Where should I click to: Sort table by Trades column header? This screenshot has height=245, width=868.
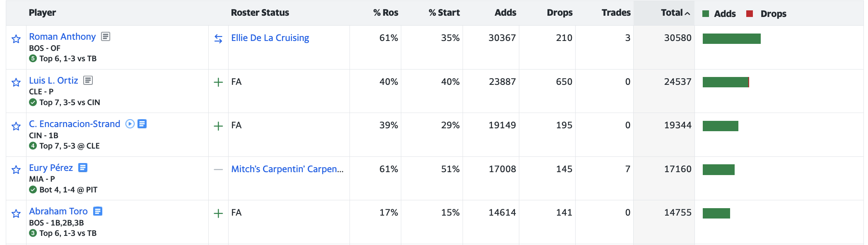(x=616, y=13)
